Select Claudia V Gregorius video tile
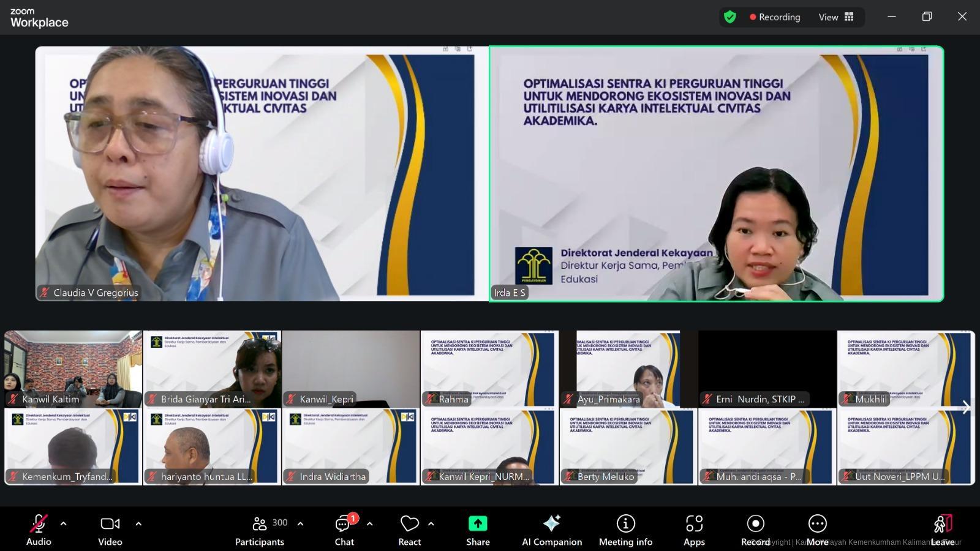 click(x=262, y=174)
